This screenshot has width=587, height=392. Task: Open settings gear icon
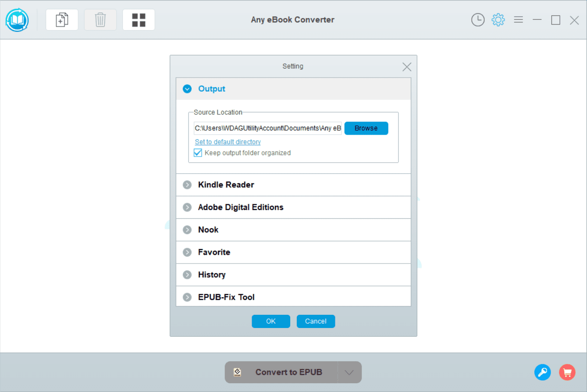click(498, 20)
